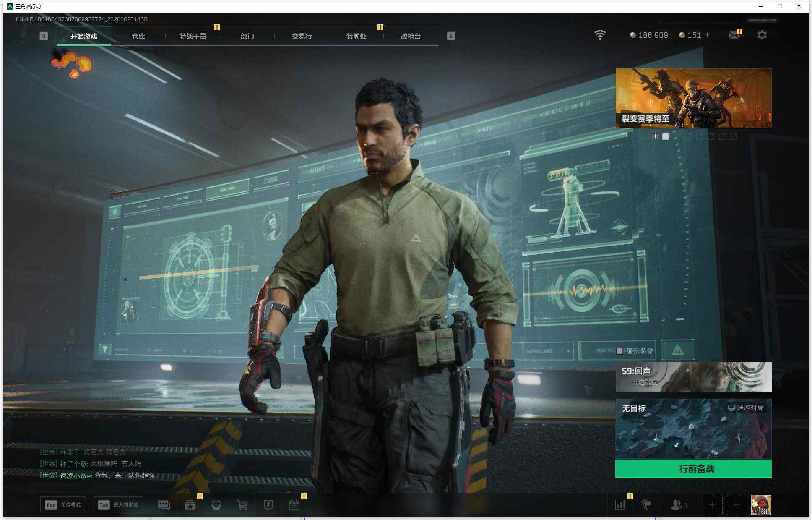812x520 pixels.
Task: Click the Tab 进入特勤处 button
Action: click(x=118, y=505)
